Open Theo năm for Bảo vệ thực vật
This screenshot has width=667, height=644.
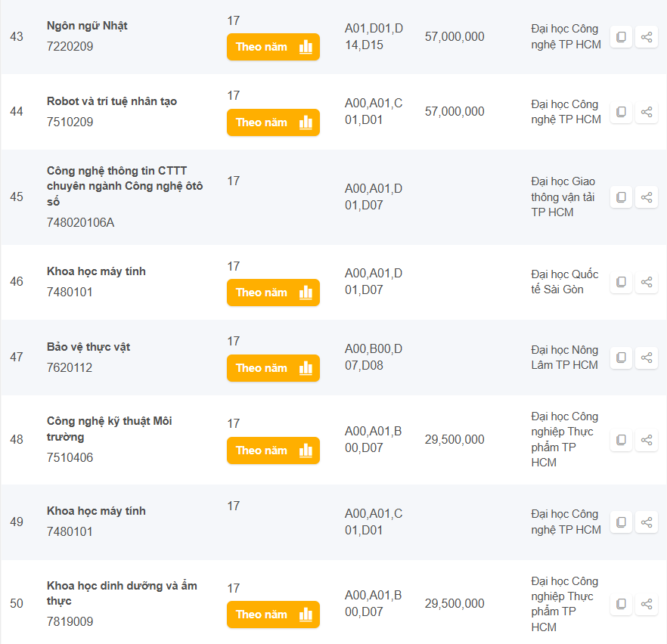[273, 368]
